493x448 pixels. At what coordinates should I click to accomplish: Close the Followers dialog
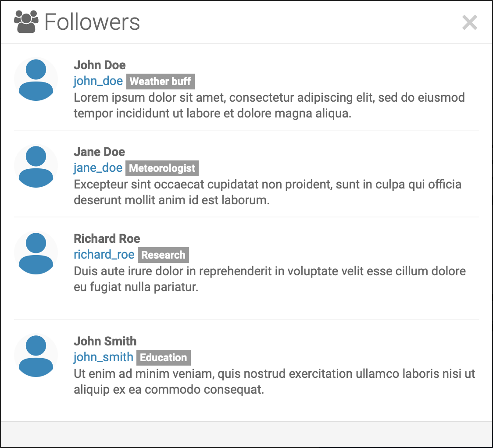469,23
